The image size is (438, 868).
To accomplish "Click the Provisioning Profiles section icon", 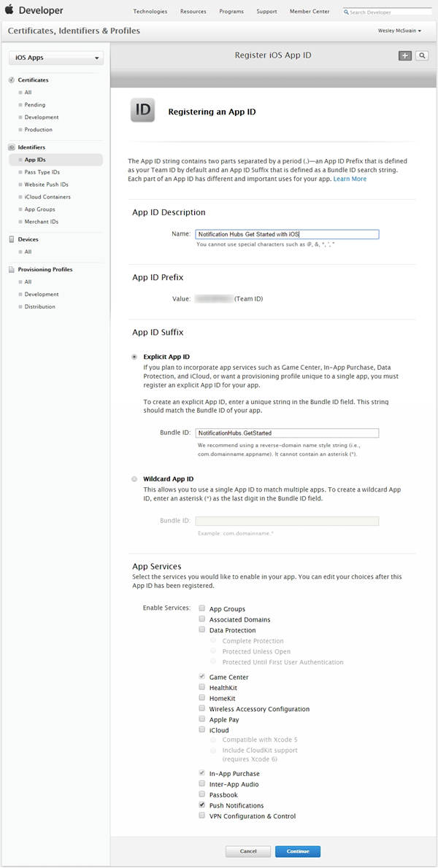I will tap(12, 270).
